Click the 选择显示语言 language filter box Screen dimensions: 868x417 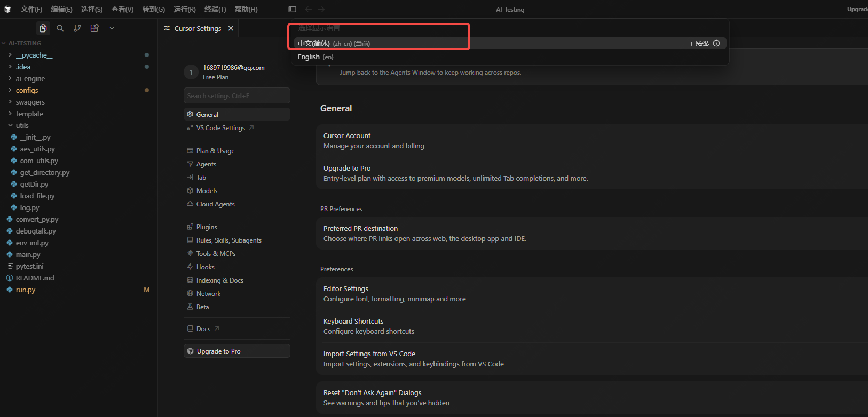pyautogui.click(x=510, y=28)
